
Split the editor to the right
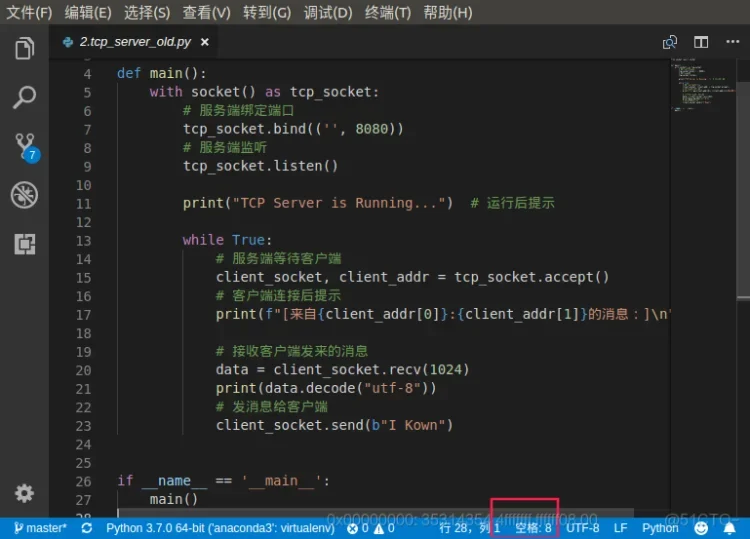pyautogui.click(x=701, y=42)
